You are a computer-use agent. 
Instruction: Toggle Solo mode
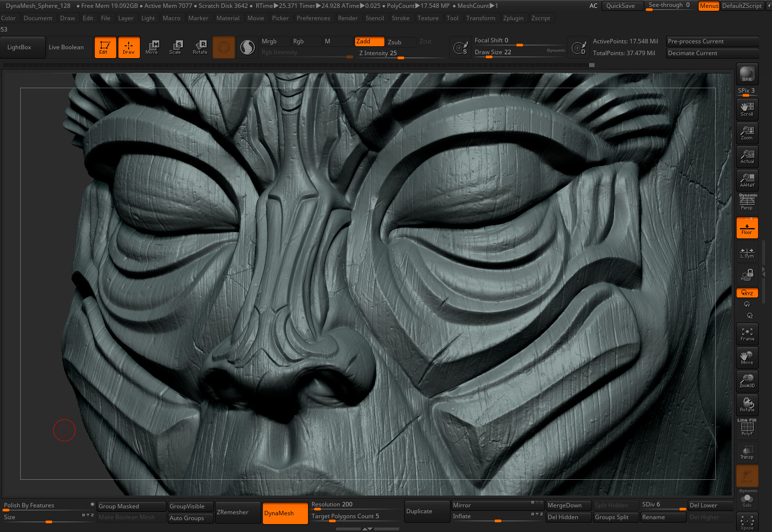pyautogui.click(x=747, y=499)
